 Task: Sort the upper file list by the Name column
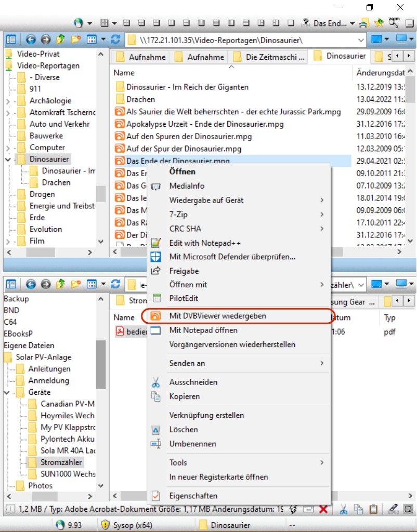124,73
